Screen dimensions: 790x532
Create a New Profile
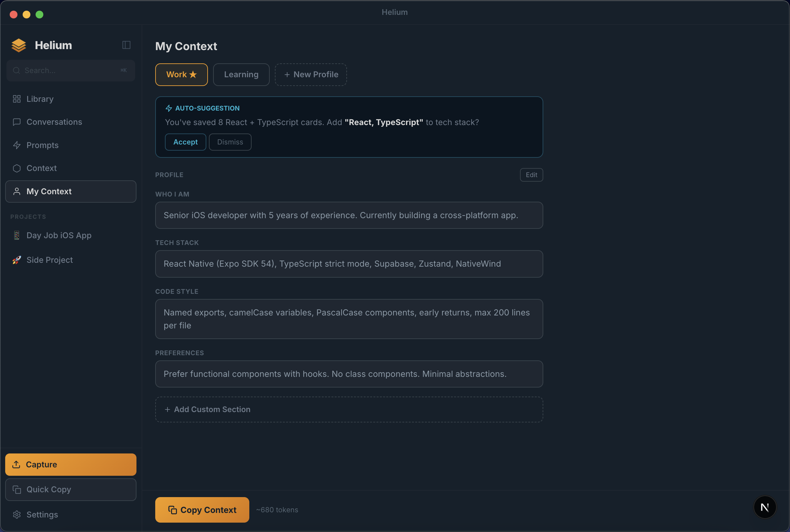point(310,74)
